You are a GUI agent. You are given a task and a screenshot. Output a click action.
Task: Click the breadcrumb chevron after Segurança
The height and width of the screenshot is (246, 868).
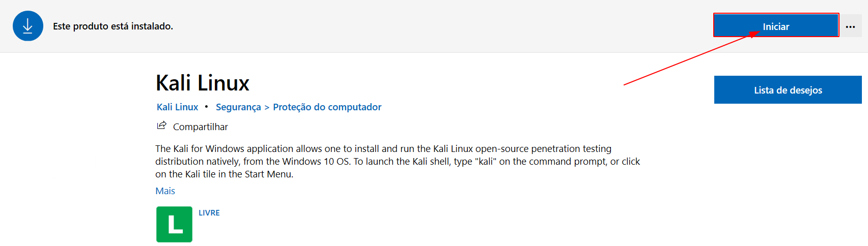[267, 107]
